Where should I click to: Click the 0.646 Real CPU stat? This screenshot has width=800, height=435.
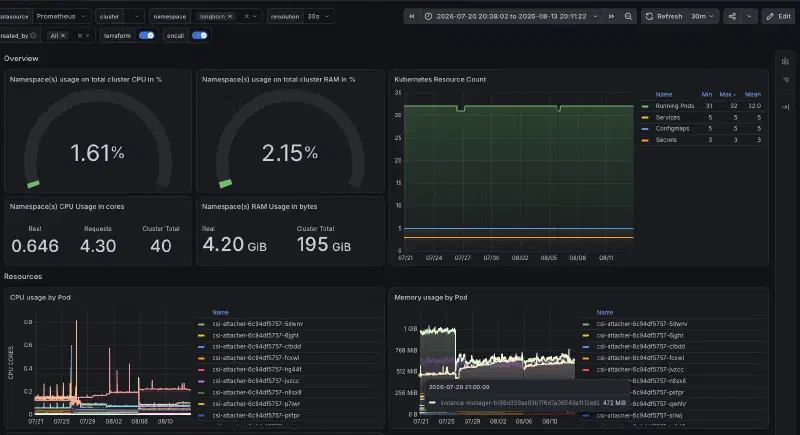(x=35, y=246)
